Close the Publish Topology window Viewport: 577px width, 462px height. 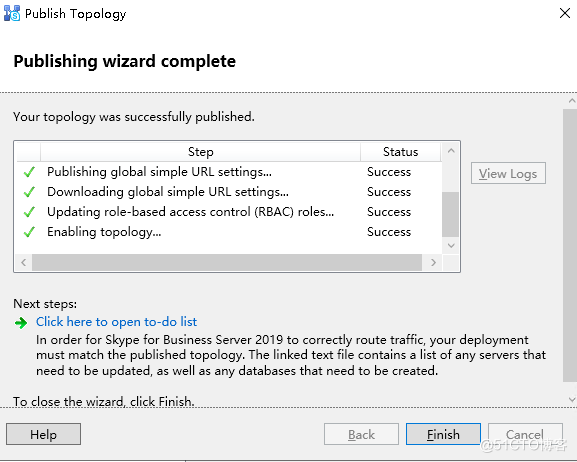[564, 13]
